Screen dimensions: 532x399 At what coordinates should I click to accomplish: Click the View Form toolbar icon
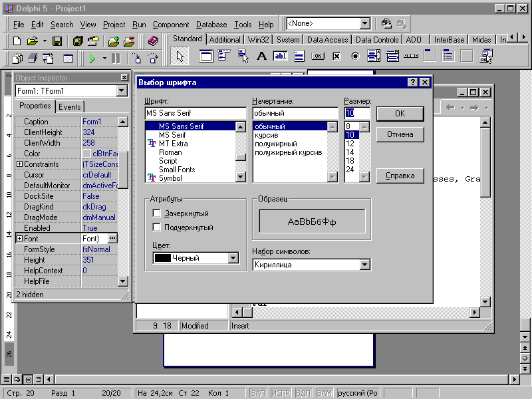(33, 59)
